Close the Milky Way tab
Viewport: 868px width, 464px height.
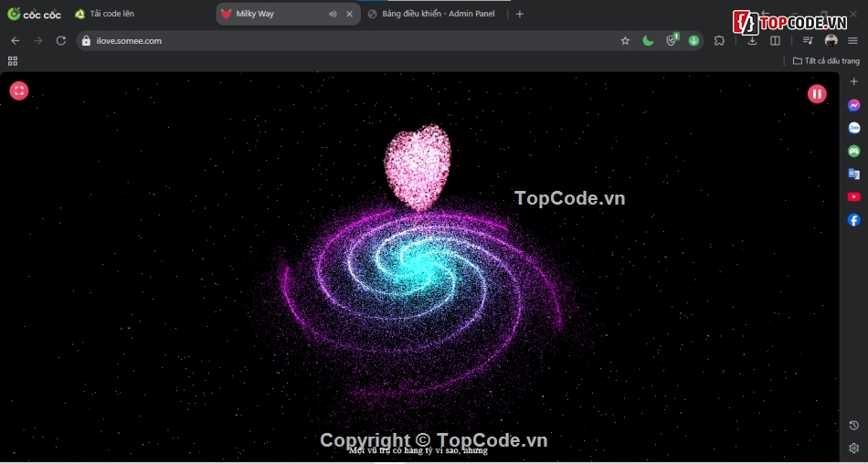click(x=349, y=14)
